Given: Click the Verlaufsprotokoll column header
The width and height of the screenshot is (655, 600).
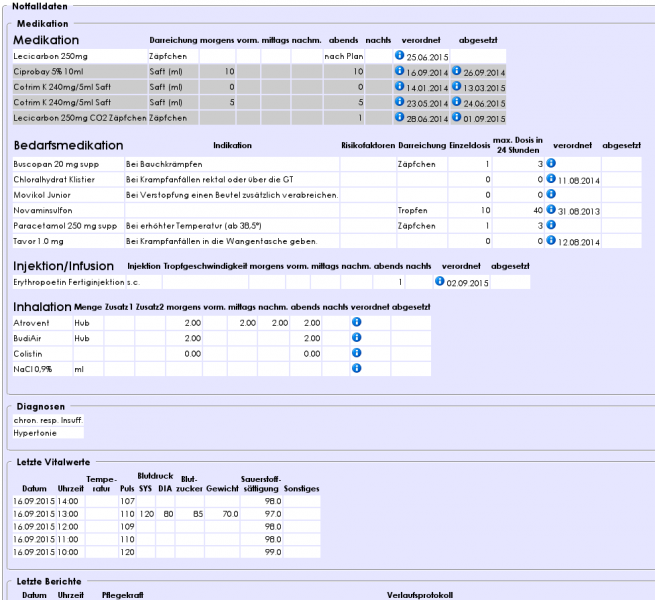Looking at the screenshot, I should coord(420,595).
